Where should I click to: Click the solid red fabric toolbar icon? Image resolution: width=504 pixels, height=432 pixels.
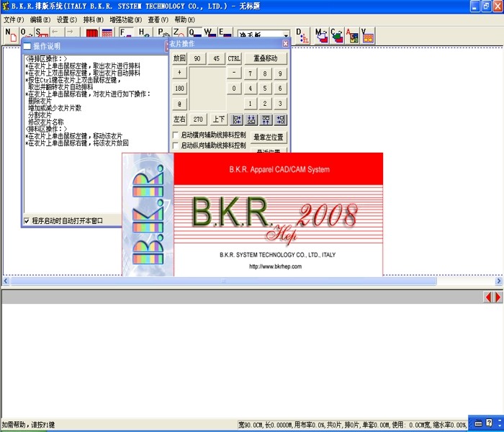click(x=92, y=33)
